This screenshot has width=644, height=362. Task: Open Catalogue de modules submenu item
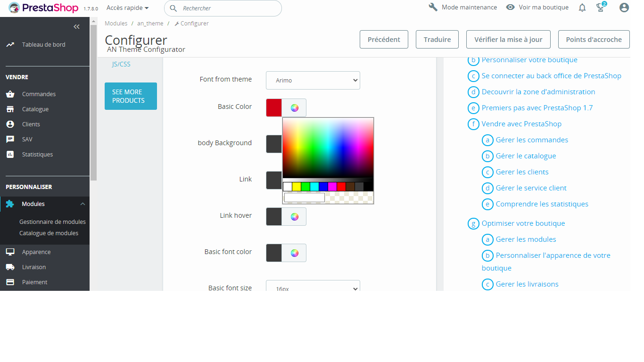pos(49,233)
